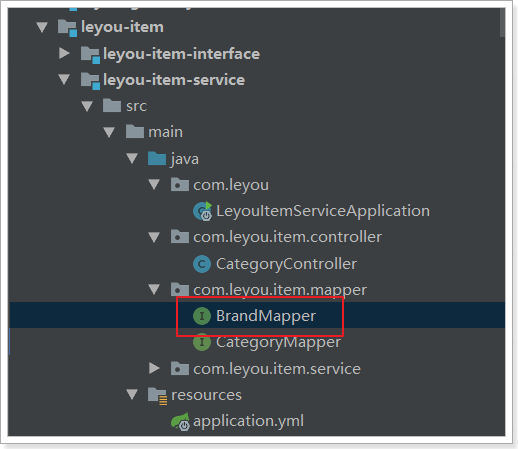Click the resources folder icon

pos(157,396)
